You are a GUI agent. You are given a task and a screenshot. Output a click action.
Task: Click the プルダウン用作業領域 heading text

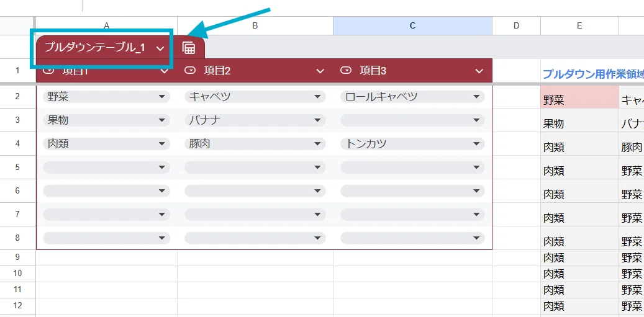point(593,74)
